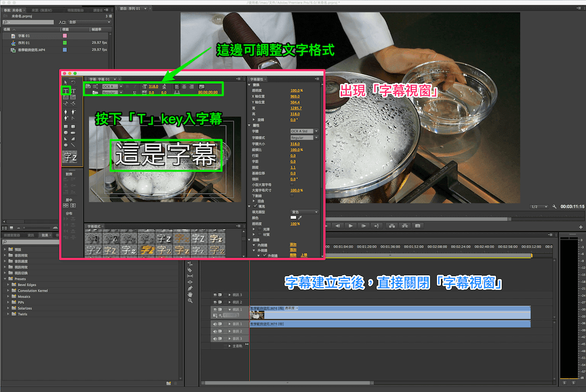Switch to the 效果 effects tab
This screenshot has width=586, height=392.
[45, 235]
